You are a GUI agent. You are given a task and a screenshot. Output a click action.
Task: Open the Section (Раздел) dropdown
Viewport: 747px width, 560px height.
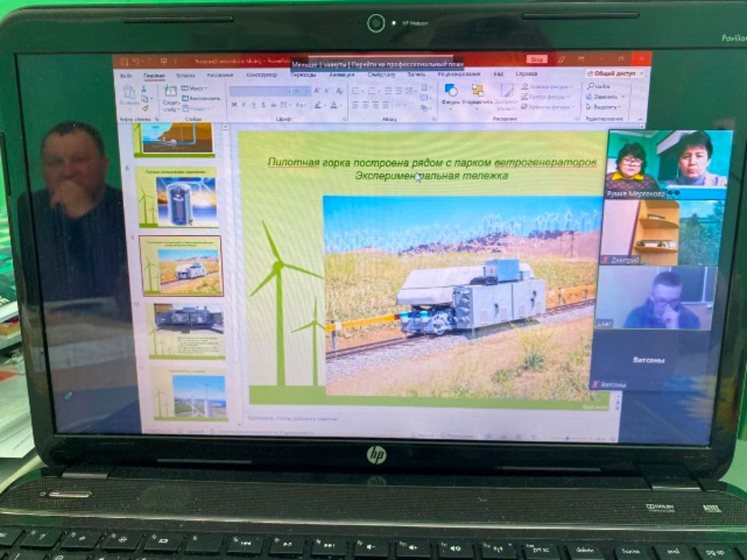click(195, 109)
